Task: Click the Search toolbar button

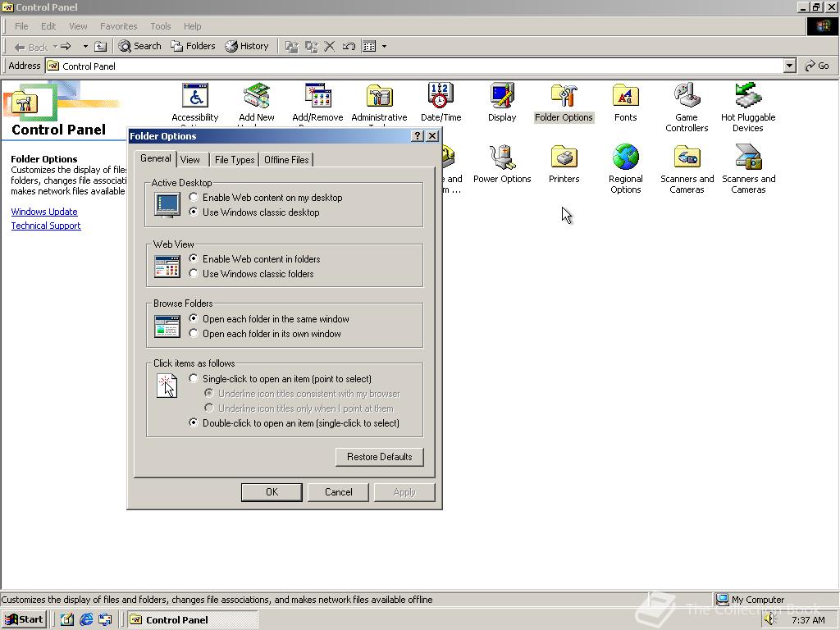Action: (x=139, y=47)
